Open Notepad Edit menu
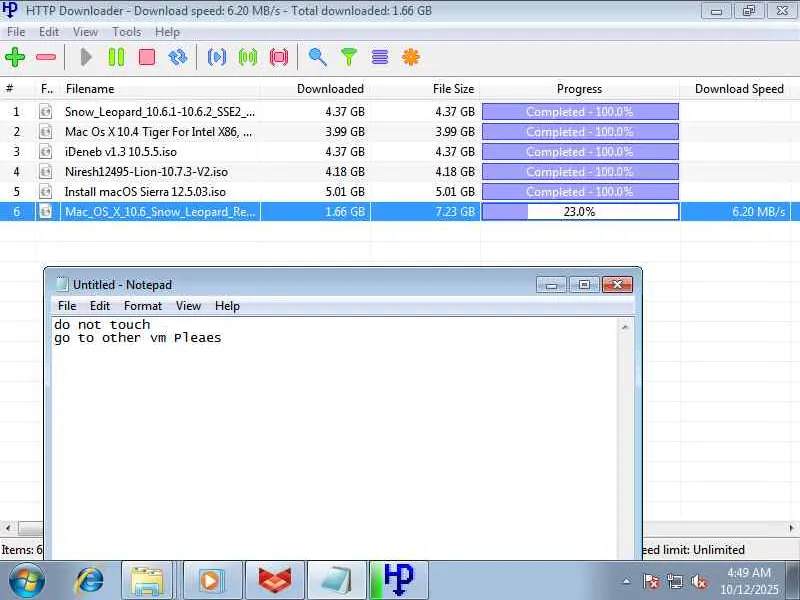Viewport: 800px width, 600px height. tap(100, 306)
